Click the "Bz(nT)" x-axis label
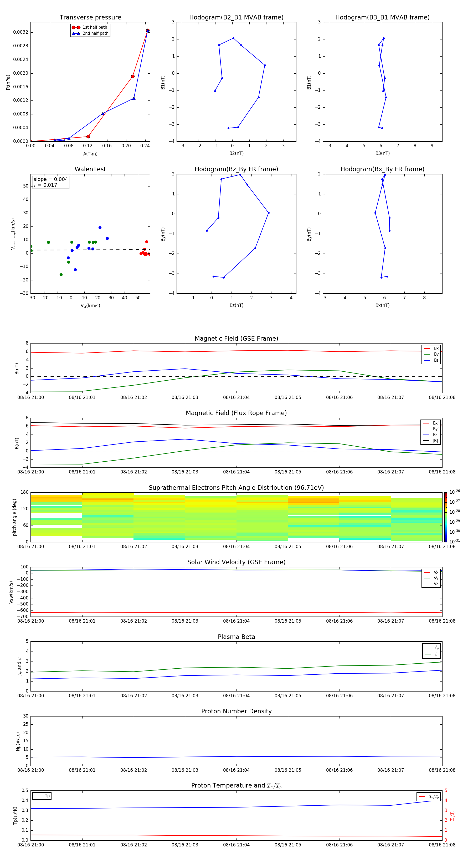Image resolution: width=473 pixels, height=868 pixels. 236,305
